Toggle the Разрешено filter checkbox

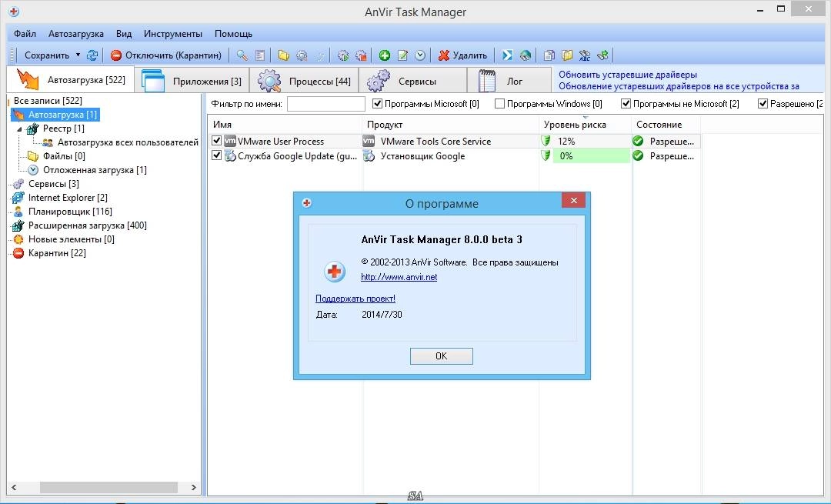coord(763,104)
